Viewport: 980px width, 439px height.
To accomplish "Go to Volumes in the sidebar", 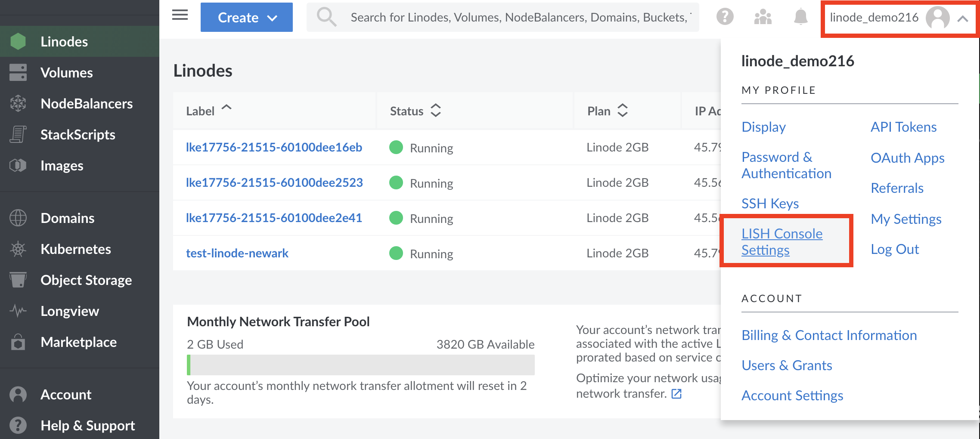I will [x=66, y=73].
